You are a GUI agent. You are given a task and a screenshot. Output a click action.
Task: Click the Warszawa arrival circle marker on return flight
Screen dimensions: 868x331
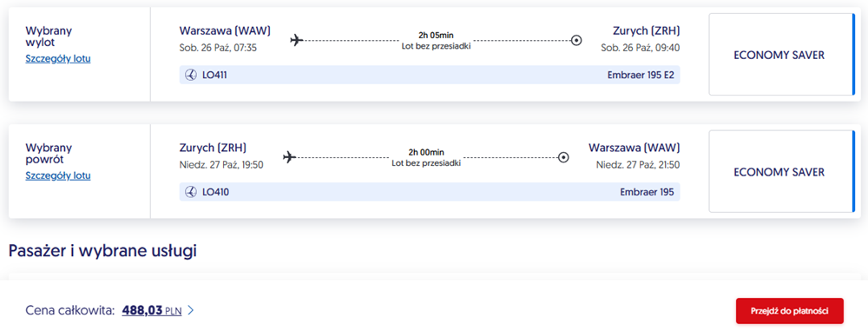click(563, 157)
